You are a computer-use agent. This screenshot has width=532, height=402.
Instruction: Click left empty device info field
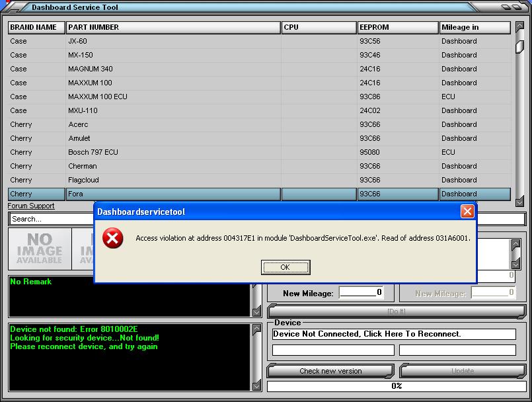pos(333,350)
